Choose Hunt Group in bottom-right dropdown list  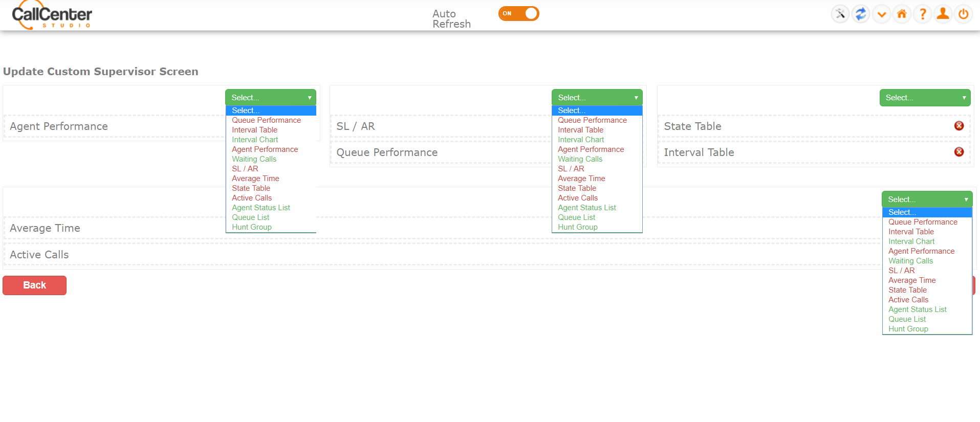click(x=927, y=329)
